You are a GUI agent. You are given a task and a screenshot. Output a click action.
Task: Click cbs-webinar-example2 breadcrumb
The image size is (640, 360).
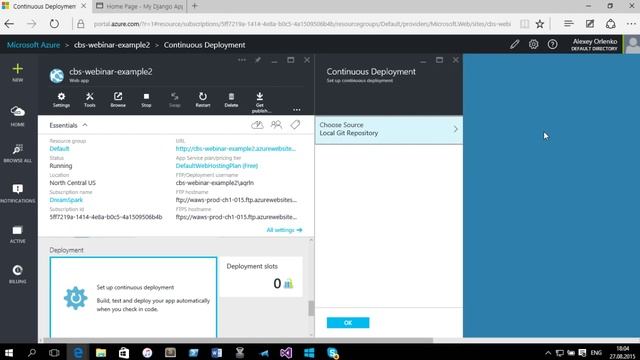tap(112, 45)
